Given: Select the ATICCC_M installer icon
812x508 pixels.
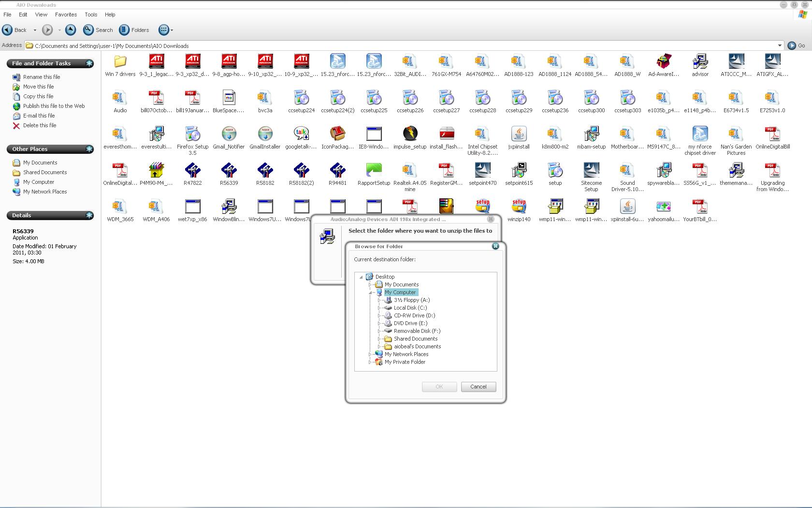Looking at the screenshot, I should pos(737,61).
